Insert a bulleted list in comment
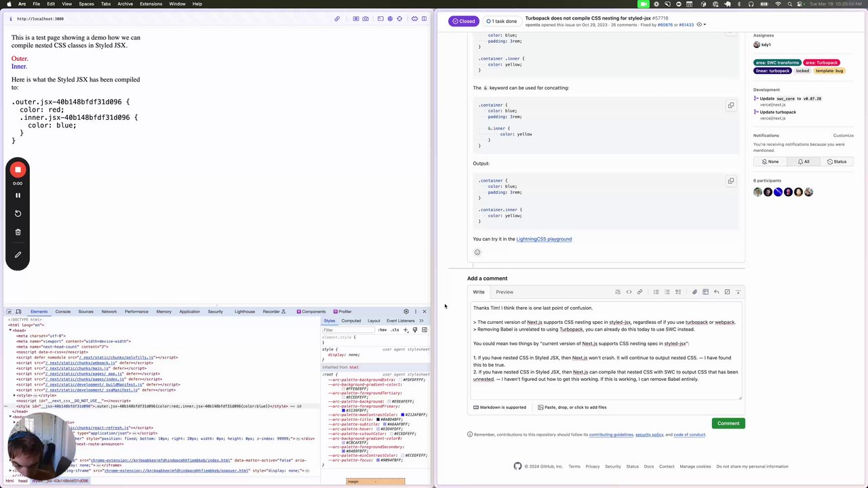This screenshot has height=488, width=868. coord(667,292)
